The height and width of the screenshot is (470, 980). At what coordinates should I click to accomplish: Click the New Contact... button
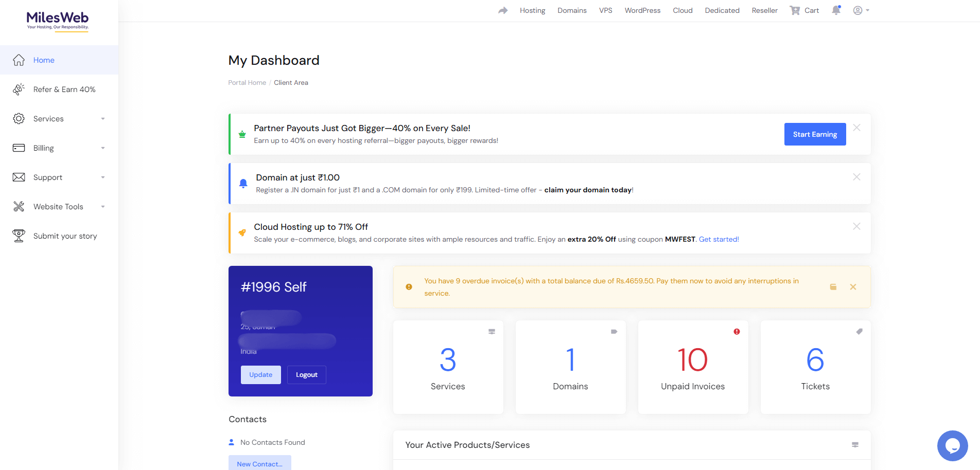tap(260, 463)
